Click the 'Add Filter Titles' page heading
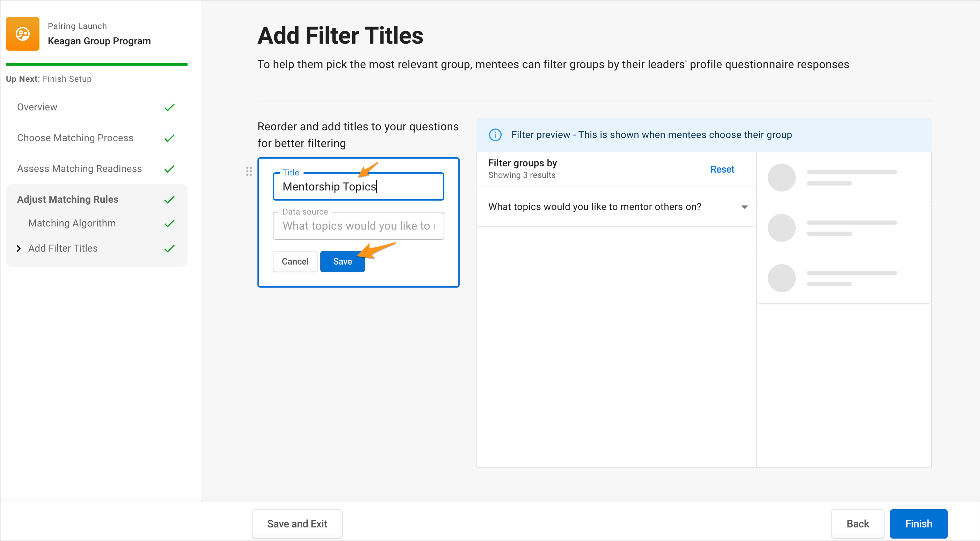Image resolution: width=980 pixels, height=541 pixels. coord(340,35)
